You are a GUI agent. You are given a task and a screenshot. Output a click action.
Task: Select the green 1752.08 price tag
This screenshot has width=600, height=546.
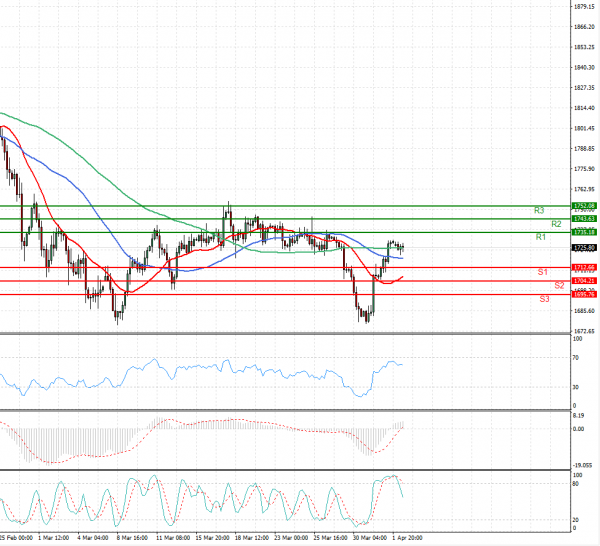[584, 206]
